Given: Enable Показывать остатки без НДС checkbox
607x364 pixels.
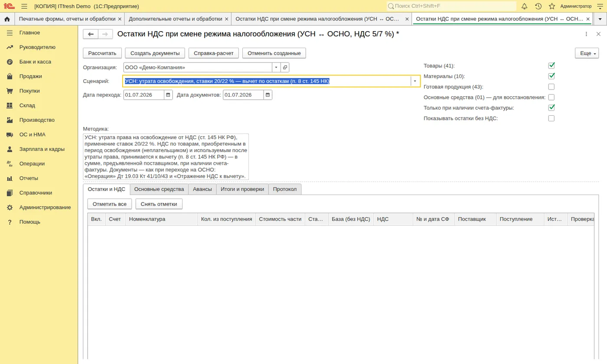Looking at the screenshot, I should tap(552, 118).
